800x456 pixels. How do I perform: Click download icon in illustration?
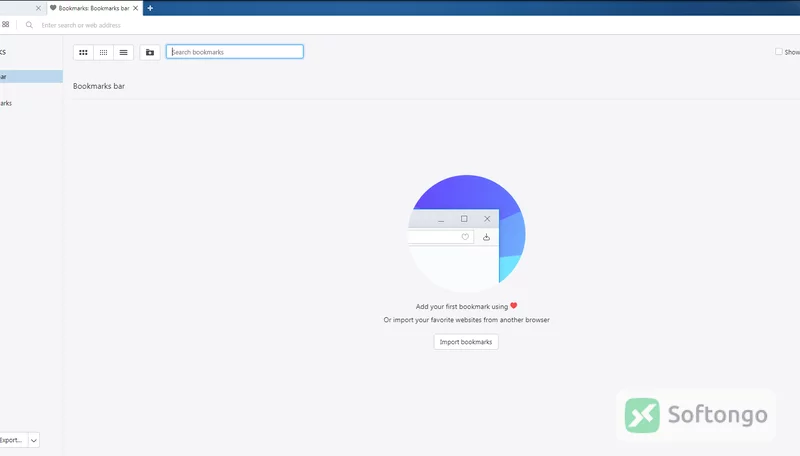coord(486,237)
